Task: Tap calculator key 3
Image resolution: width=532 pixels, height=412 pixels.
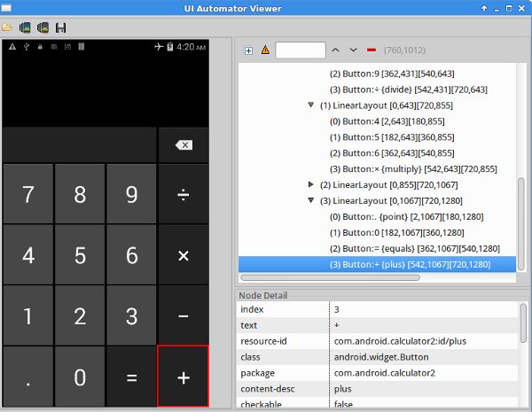Action: (131, 315)
